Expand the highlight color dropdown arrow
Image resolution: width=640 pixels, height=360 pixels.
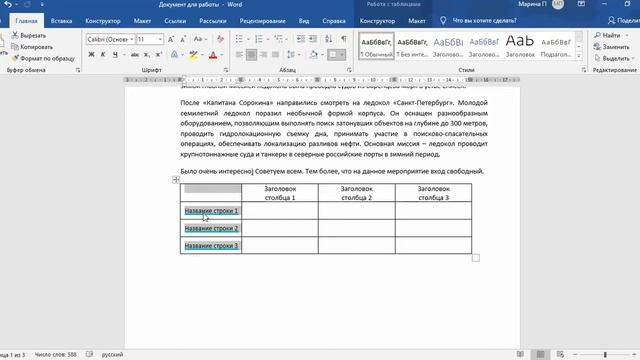[x=202, y=55]
